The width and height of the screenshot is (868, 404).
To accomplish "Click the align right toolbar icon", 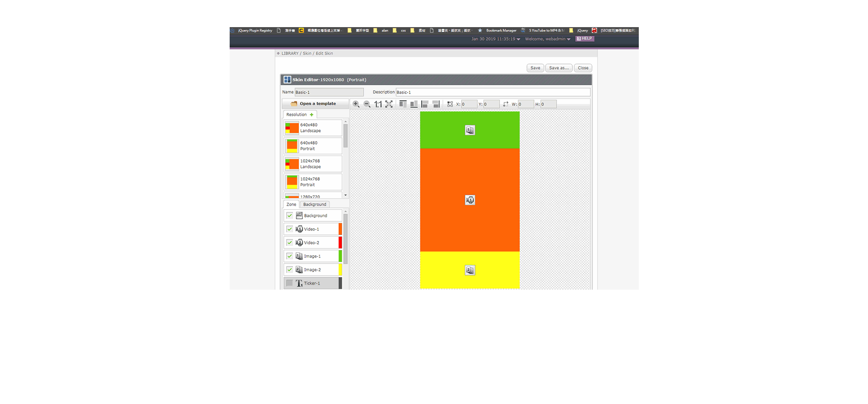I will [x=436, y=104].
